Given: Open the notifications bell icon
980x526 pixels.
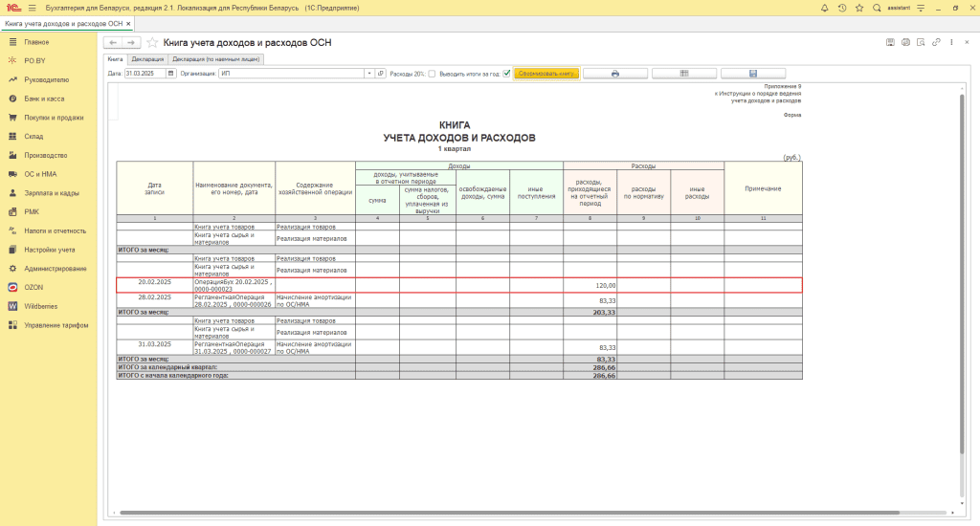Looking at the screenshot, I should pos(825,8).
